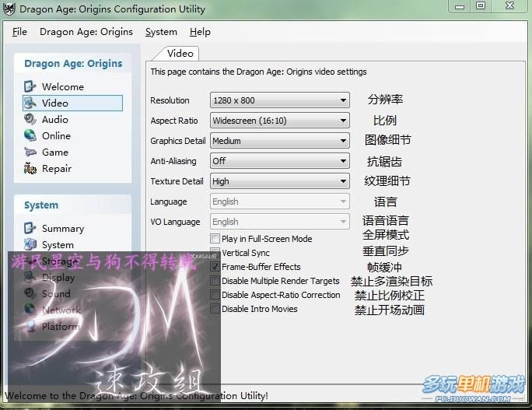Open the File menu
532x410 pixels.
tap(19, 32)
